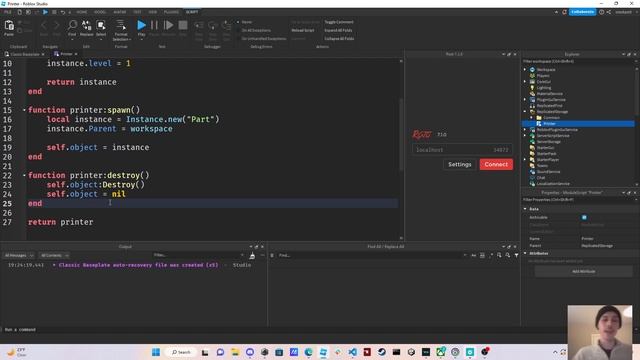Viewport: 640px width, 360px height.
Task: Expand the StarterPlayer node in Explorer
Action: coord(525,160)
